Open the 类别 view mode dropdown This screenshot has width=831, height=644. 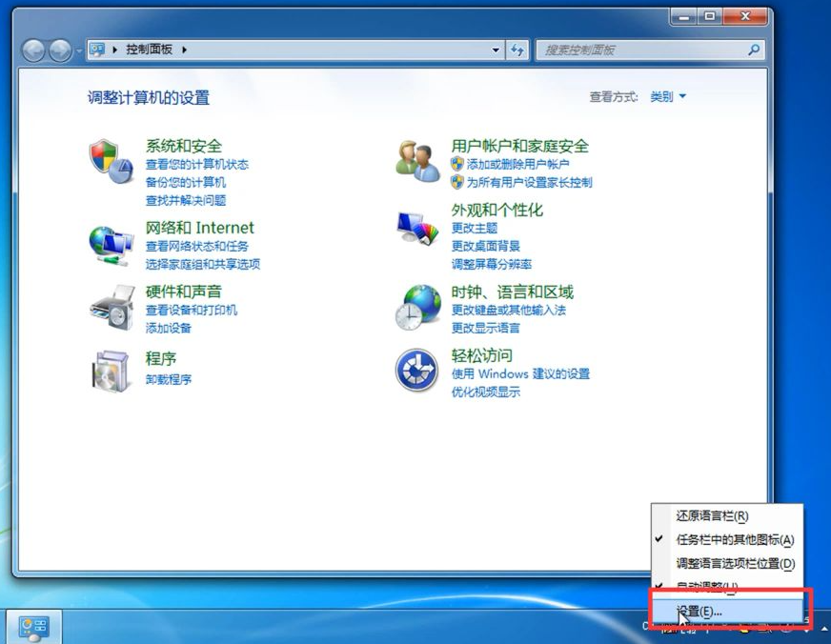[x=668, y=96]
